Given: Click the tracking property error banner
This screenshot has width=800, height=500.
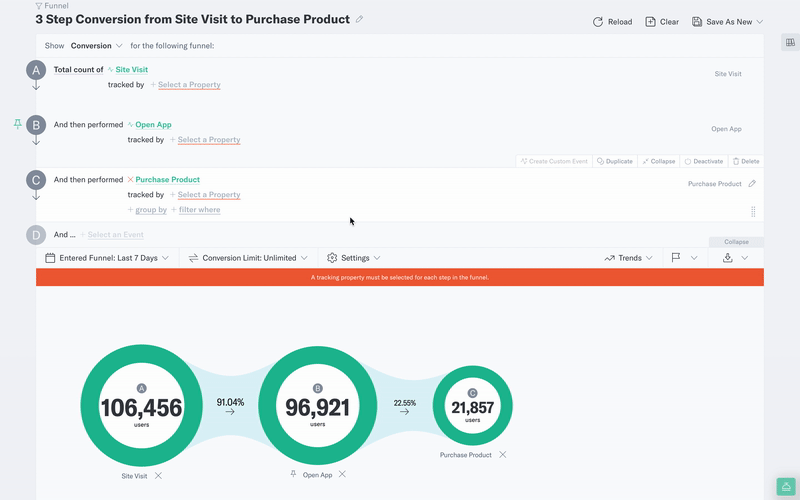Looking at the screenshot, I should [x=400, y=278].
